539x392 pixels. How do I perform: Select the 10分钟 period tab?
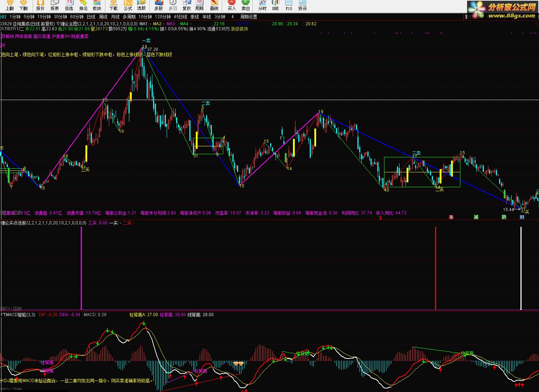coord(145,17)
